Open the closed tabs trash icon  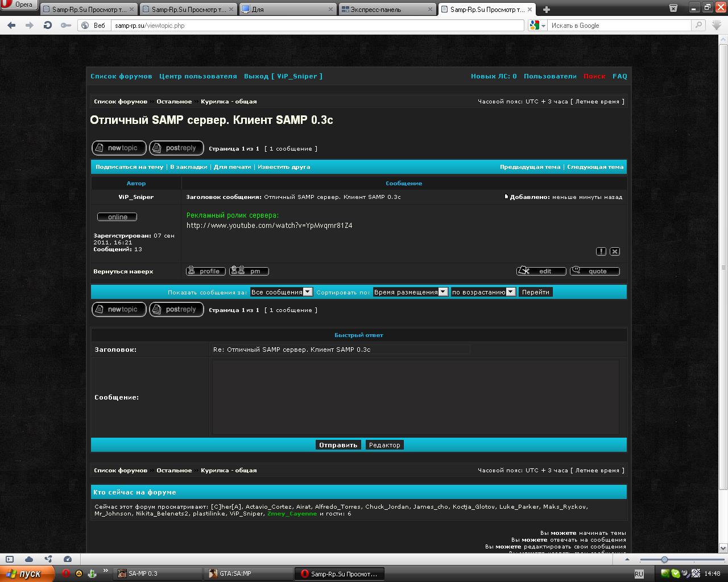(673, 8)
